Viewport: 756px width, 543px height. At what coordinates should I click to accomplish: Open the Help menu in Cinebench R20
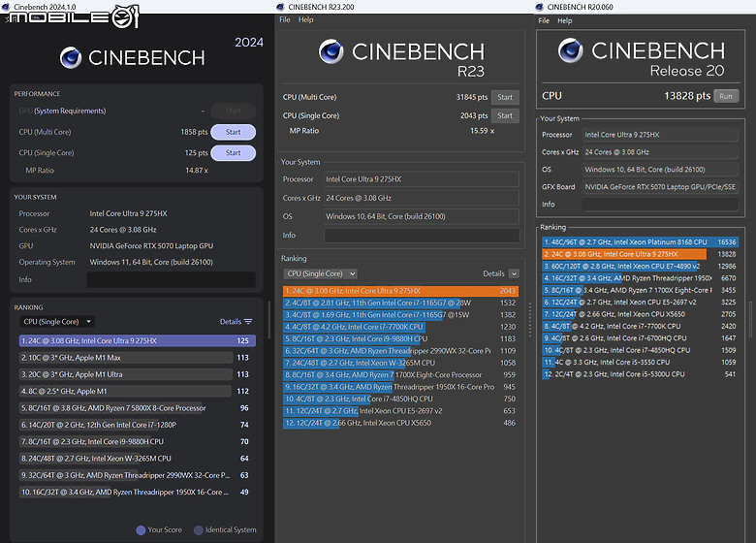pos(565,20)
